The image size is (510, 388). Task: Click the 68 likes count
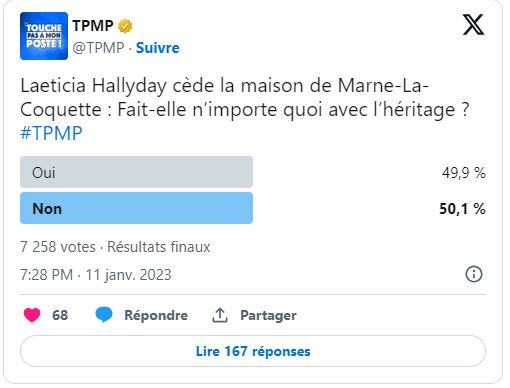pyautogui.click(x=60, y=315)
